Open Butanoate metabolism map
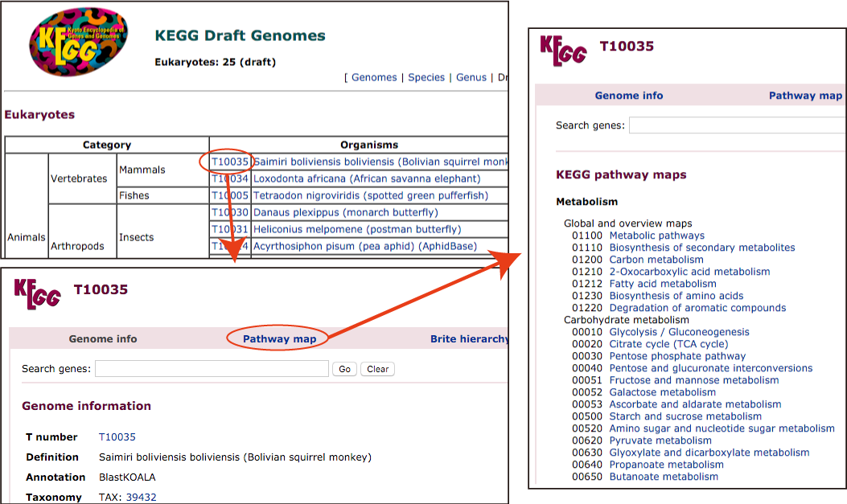The height and width of the screenshot is (504, 847). pyautogui.click(x=664, y=477)
